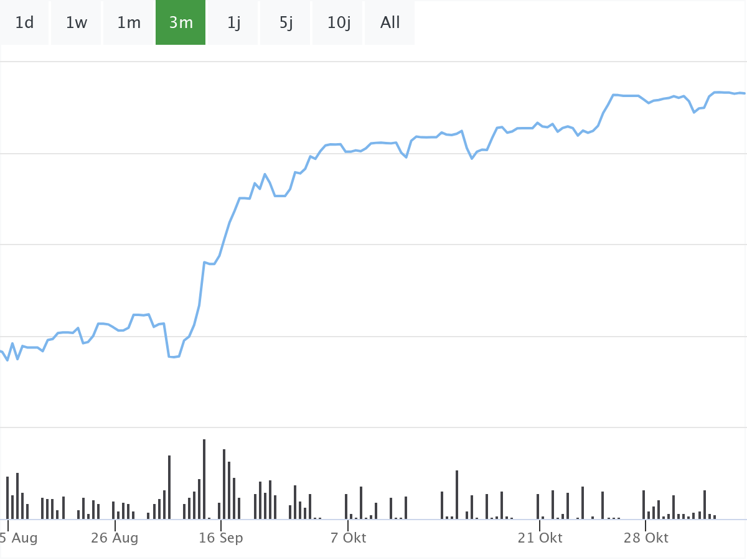Click the volume bar above the 21 Okt tick
The height and width of the screenshot is (560, 747).
click(x=538, y=506)
